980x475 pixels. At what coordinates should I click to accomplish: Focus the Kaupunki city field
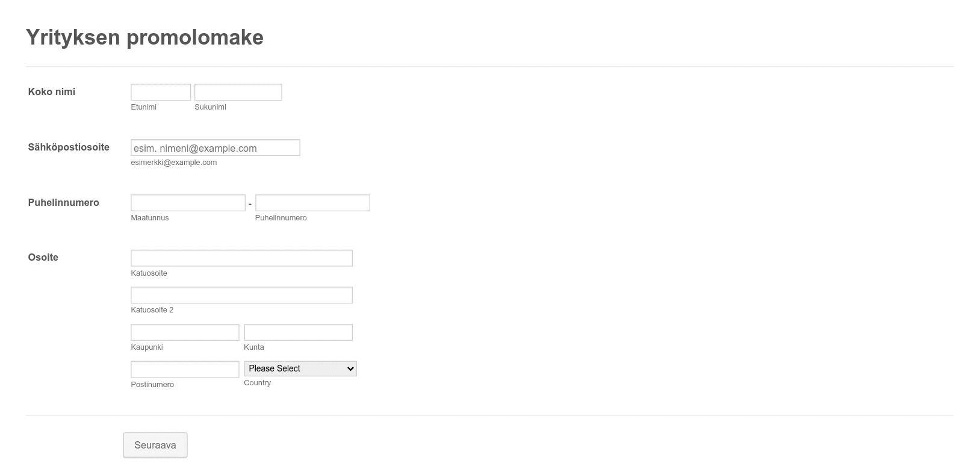[x=185, y=332]
